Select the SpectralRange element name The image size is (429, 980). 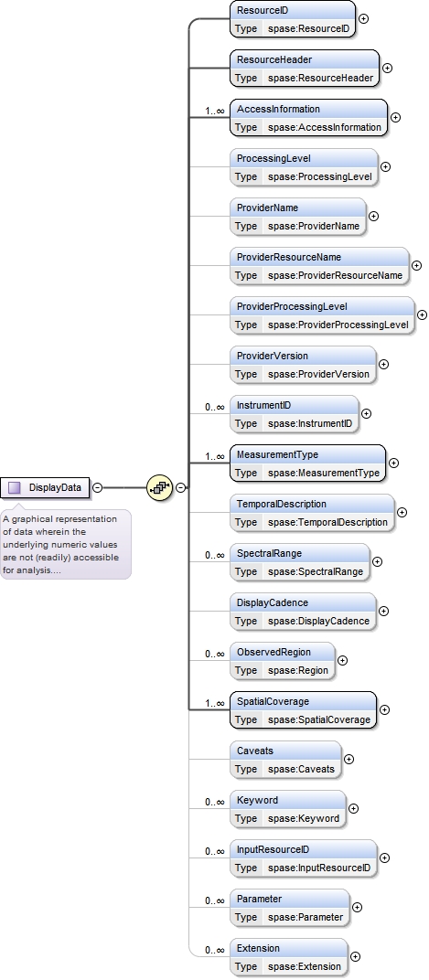pos(270,554)
